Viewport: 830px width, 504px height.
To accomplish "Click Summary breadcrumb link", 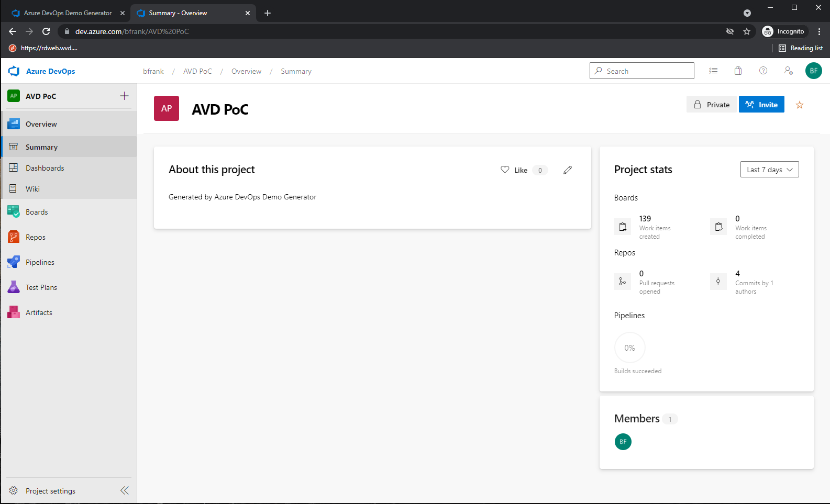I will tap(296, 71).
